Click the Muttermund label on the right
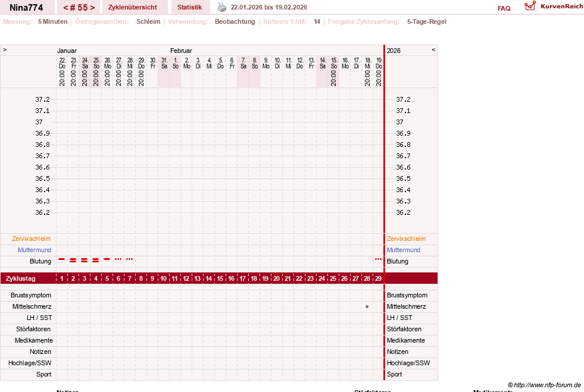 pos(404,250)
